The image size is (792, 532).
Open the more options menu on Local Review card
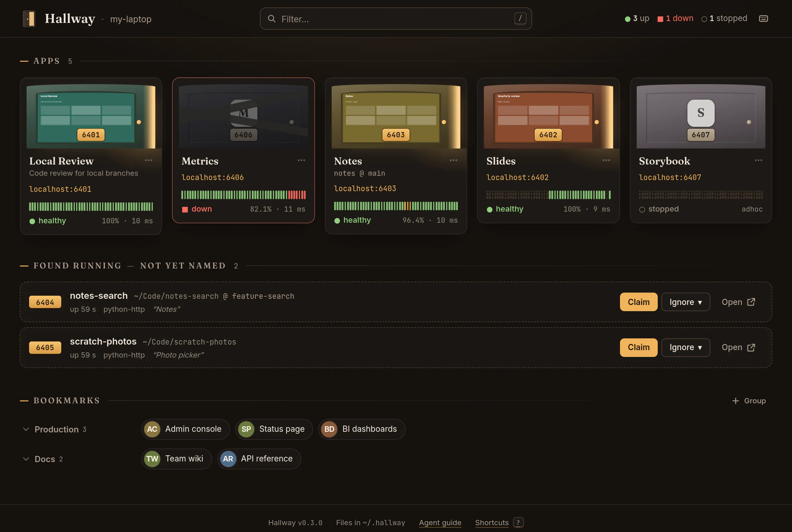(x=148, y=160)
